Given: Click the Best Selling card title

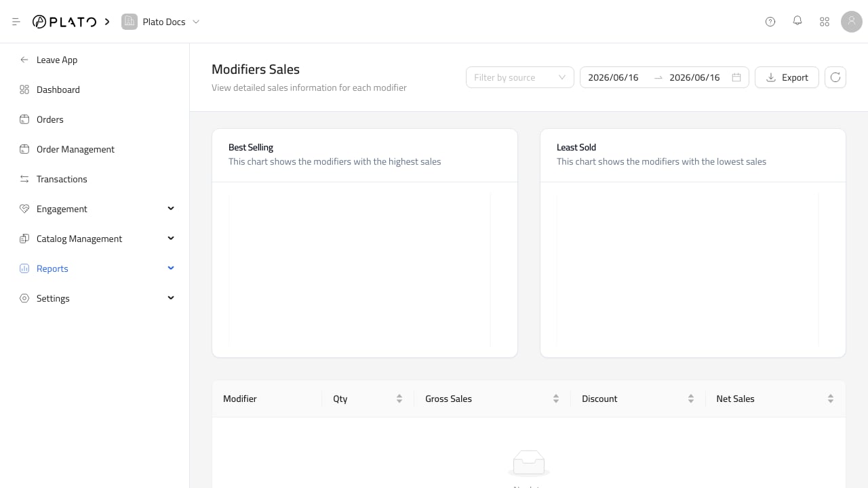Looking at the screenshot, I should (251, 147).
